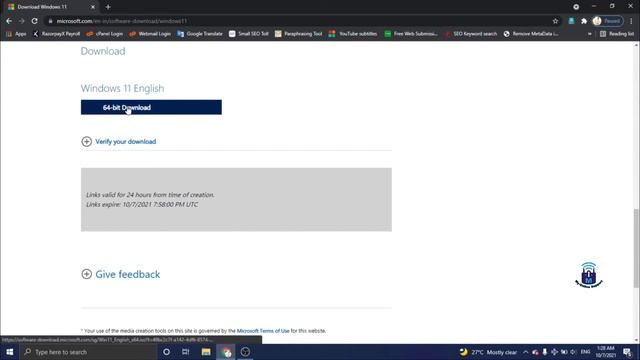Open the Extensions puzzle icon
This screenshot has height=360, width=640.
coord(584,21)
